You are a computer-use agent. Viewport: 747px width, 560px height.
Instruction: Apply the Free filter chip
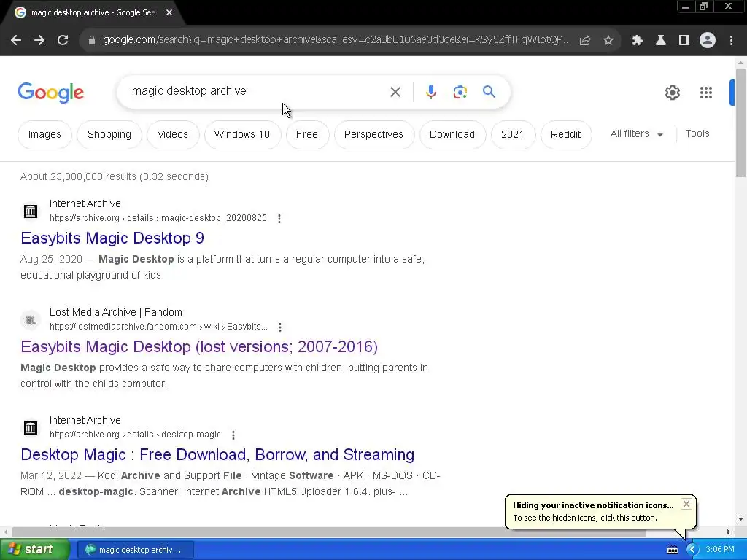tap(307, 135)
